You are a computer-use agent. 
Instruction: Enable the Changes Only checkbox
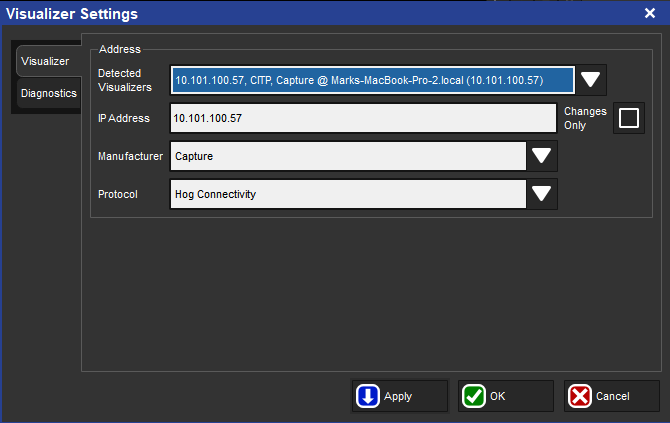tap(628, 118)
